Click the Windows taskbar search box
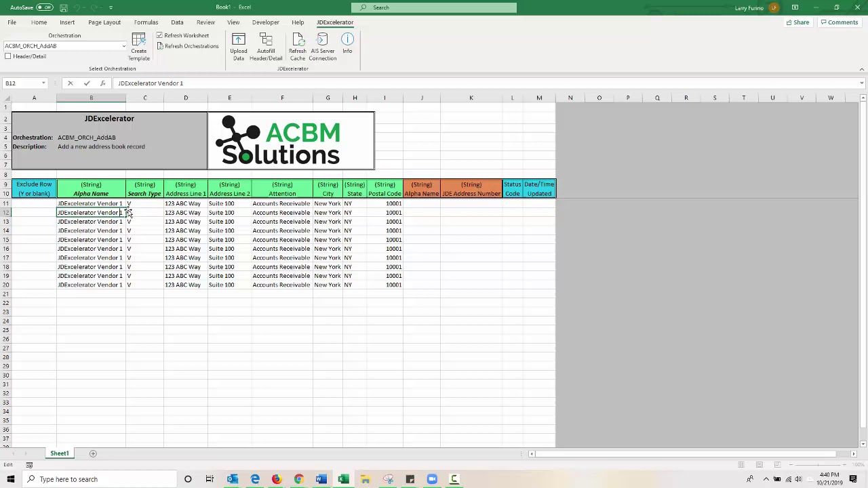 click(x=100, y=479)
